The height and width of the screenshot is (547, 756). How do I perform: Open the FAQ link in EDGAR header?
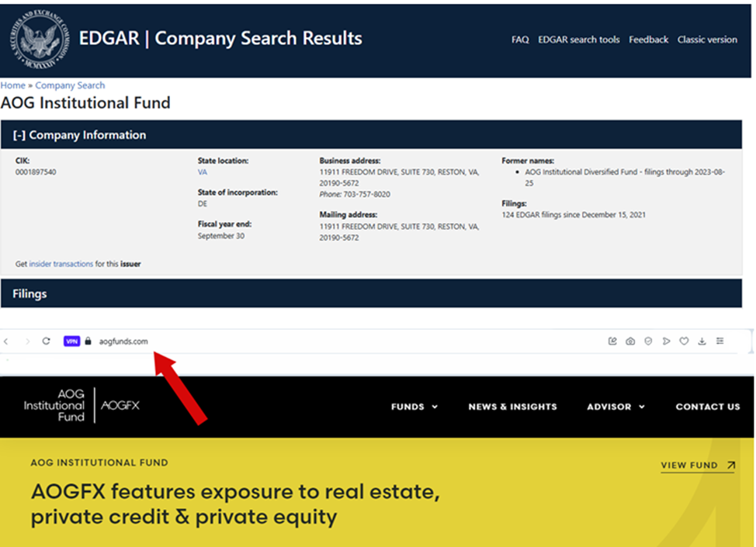[x=520, y=40]
